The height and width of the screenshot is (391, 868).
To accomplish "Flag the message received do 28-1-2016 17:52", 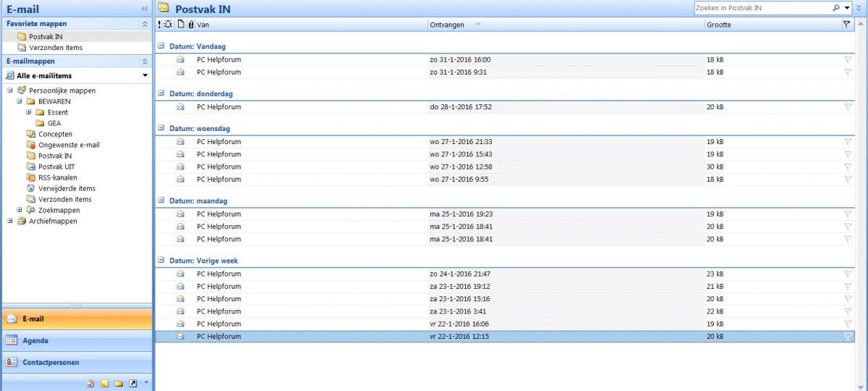I will click(847, 107).
